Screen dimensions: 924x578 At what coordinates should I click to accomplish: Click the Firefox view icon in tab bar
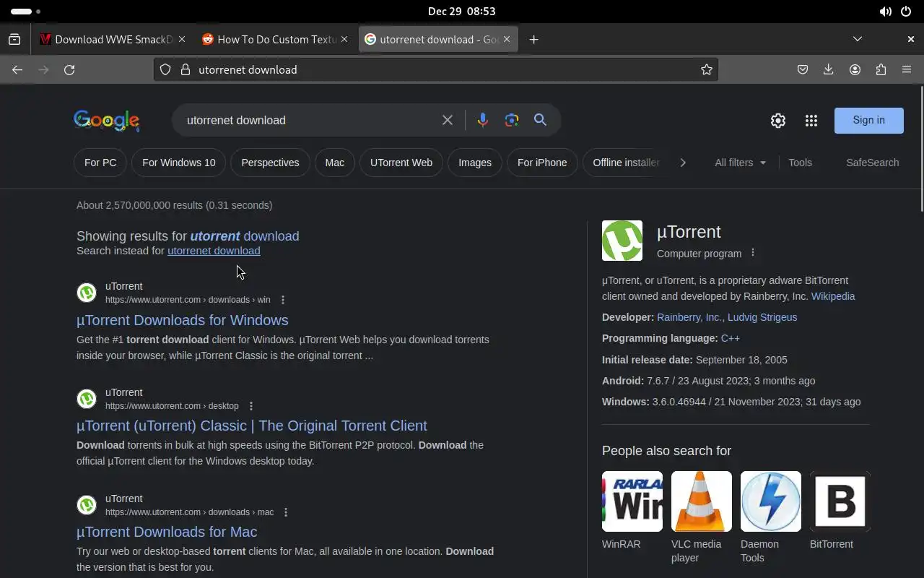click(14, 39)
